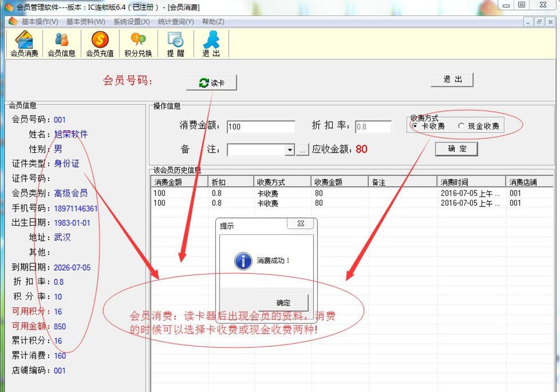Image resolution: width=560 pixels, height=392 pixels.
Task: Click the ... browse button beside 备注
Action: [x=303, y=149]
